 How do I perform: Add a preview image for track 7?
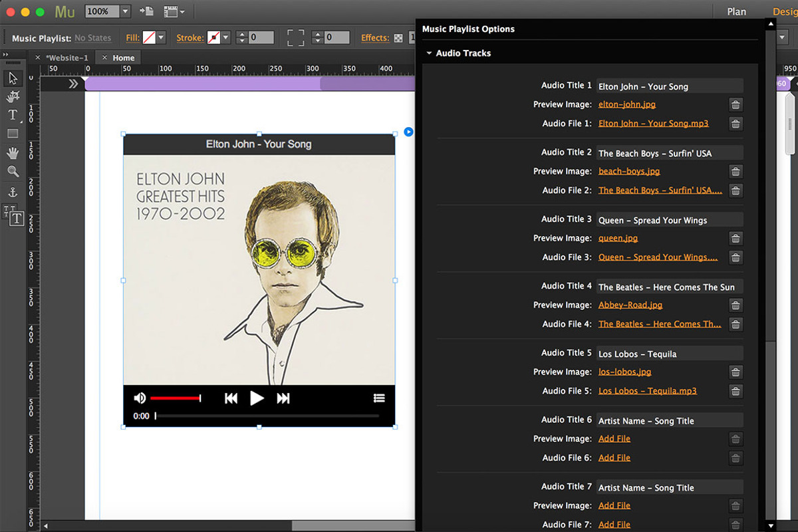614,506
